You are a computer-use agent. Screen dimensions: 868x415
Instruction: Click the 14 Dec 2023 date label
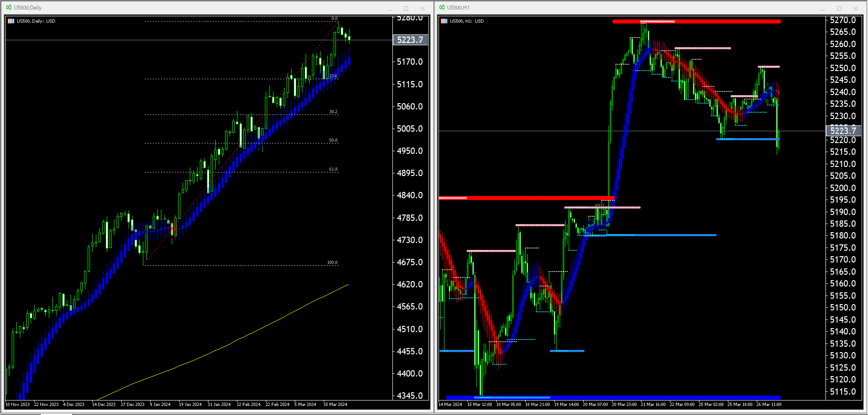pos(104,405)
